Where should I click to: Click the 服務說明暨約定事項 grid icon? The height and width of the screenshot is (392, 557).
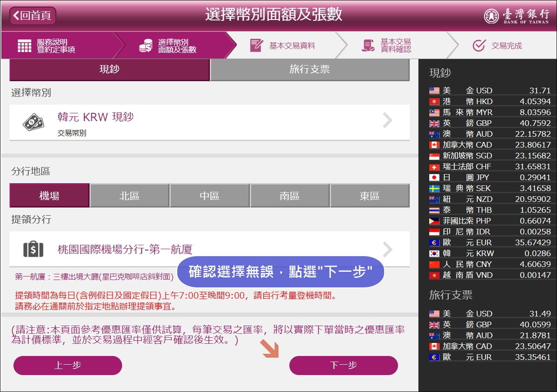pos(24,46)
